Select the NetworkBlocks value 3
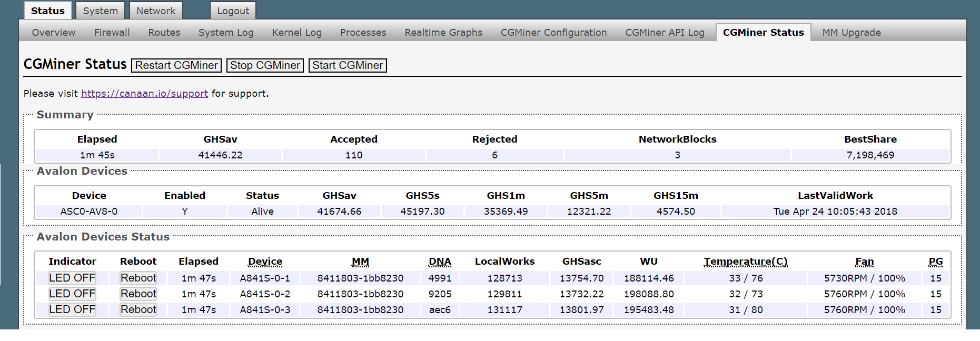Viewport: 980px width, 341px height. [x=677, y=155]
